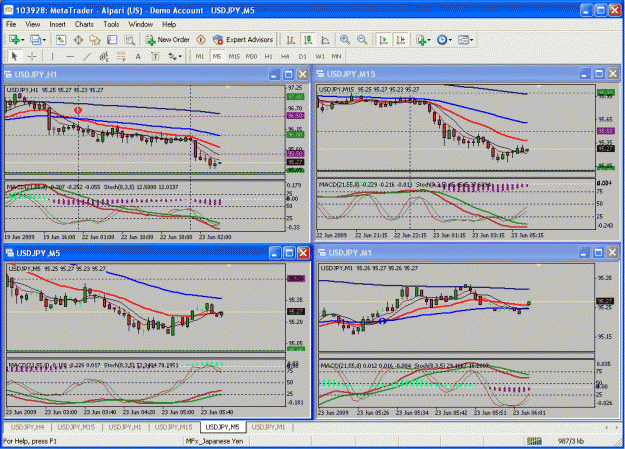Click the New Order button

click(168, 39)
